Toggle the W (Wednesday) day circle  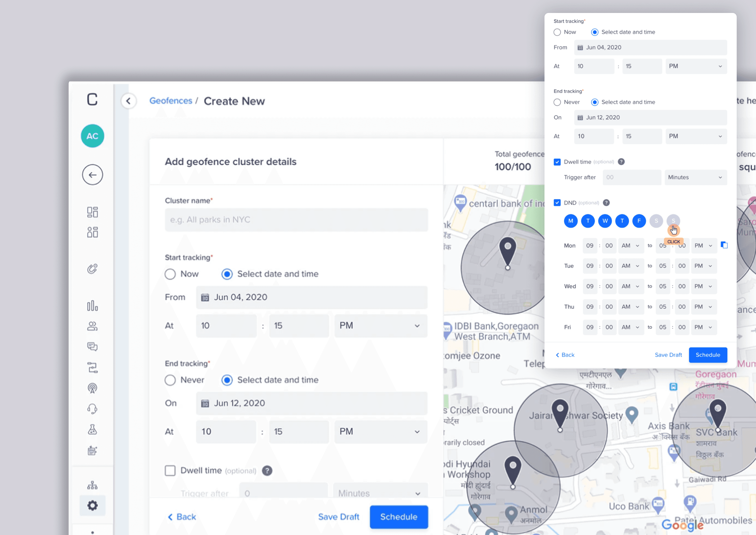pos(605,221)
